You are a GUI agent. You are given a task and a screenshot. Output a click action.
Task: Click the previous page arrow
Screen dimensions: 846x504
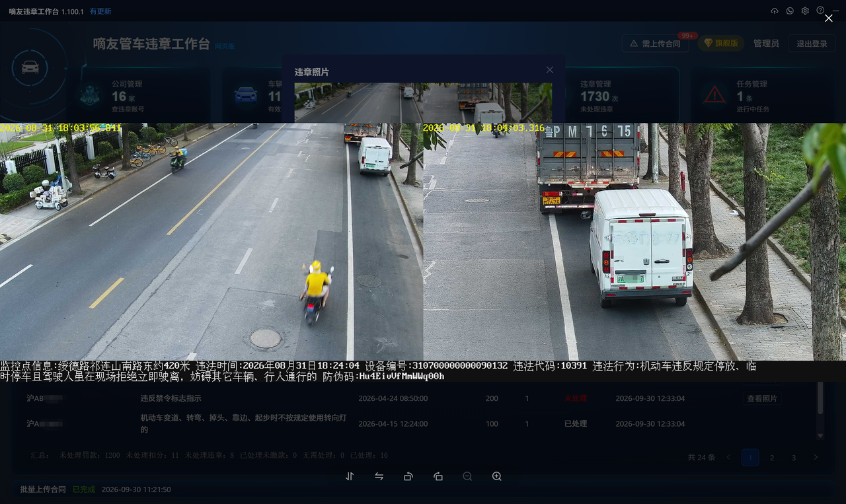click(728, 457)
